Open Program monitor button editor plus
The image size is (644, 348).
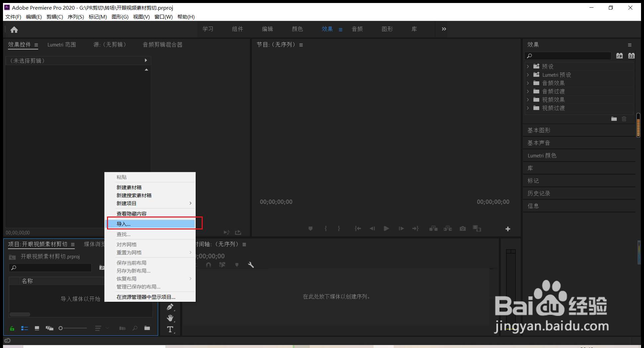(x=508, y=229)
